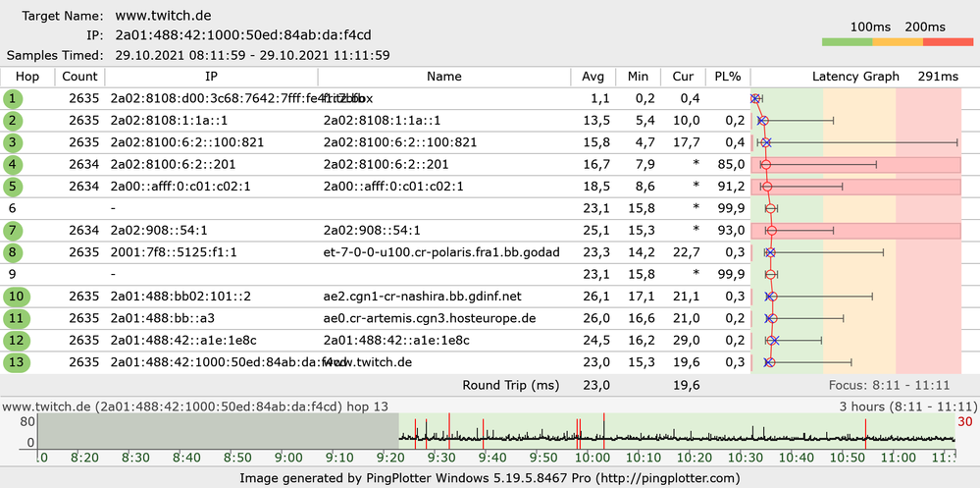Click the 93,0 packet loss value for hop 7
The image size is (980, 488).
point(730,231)
